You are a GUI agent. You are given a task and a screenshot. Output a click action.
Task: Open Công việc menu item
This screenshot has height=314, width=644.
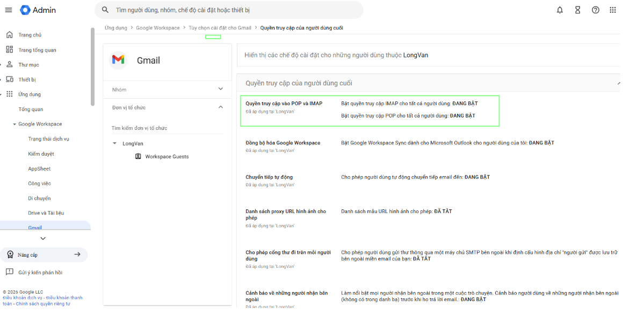39,184
